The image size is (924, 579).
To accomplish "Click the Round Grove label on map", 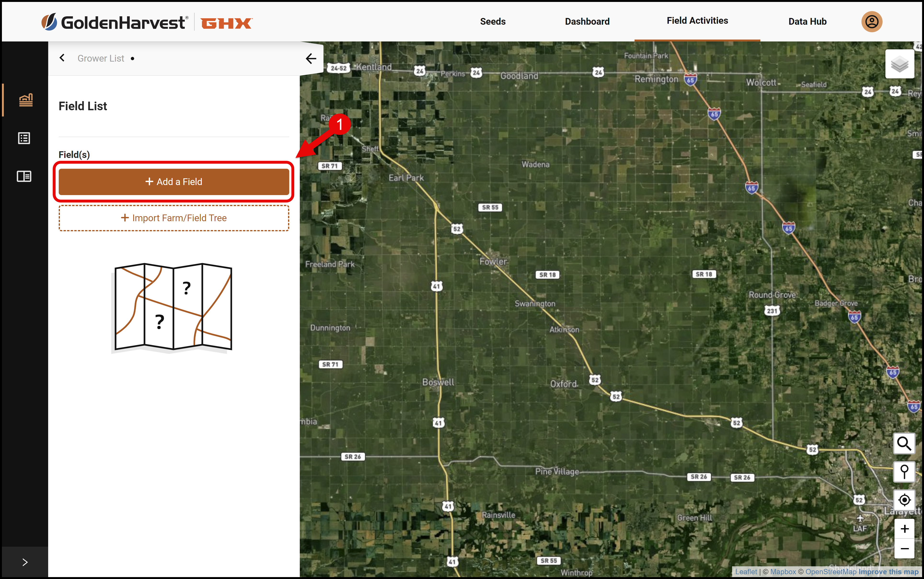I will pyautogui.click(x=772, y=295).
